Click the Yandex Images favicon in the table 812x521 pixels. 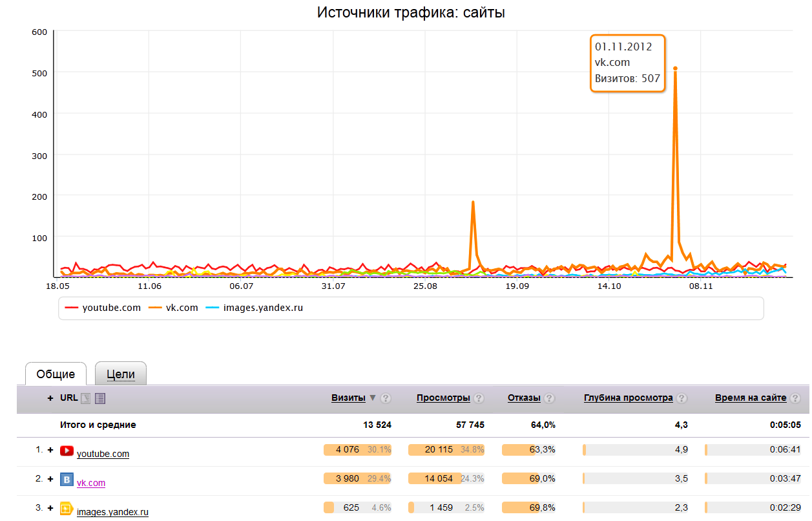[67, 509]
